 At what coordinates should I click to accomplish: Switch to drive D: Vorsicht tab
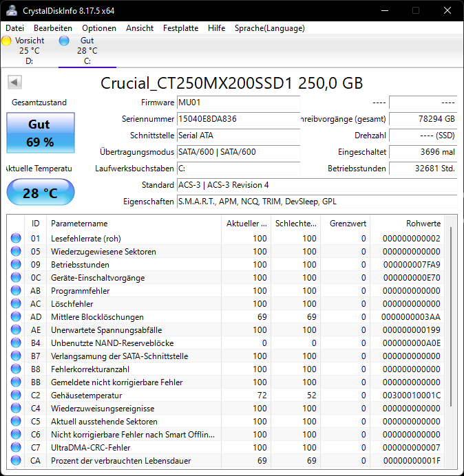[29, 51]
